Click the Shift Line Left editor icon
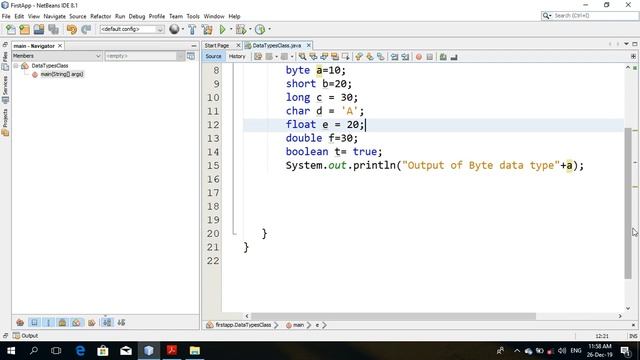The height and width of the screenshot is (360, 640). pos(394,57)
